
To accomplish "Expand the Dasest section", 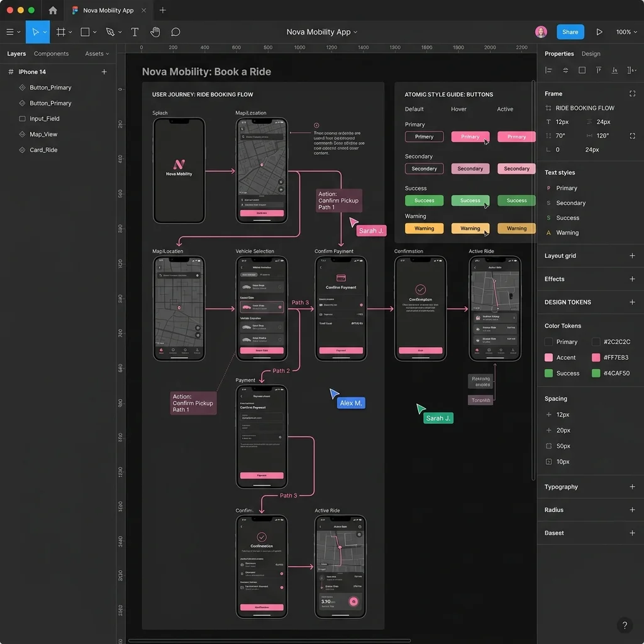I will 632,533.
